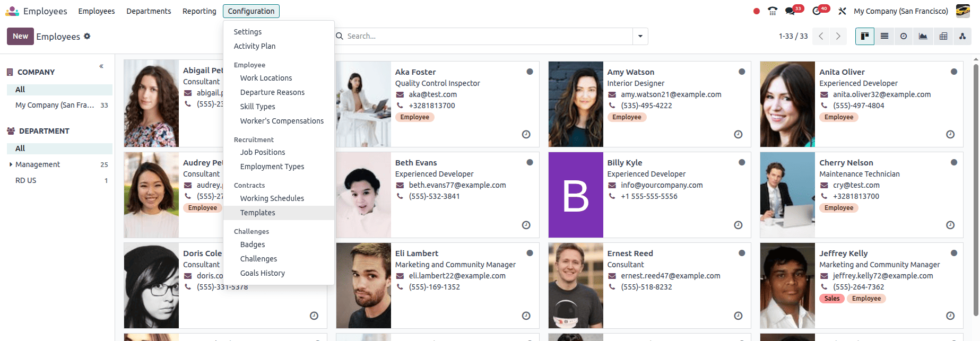
Task: Select Settings in Configuration menu
Action: [x=279, y=32]
